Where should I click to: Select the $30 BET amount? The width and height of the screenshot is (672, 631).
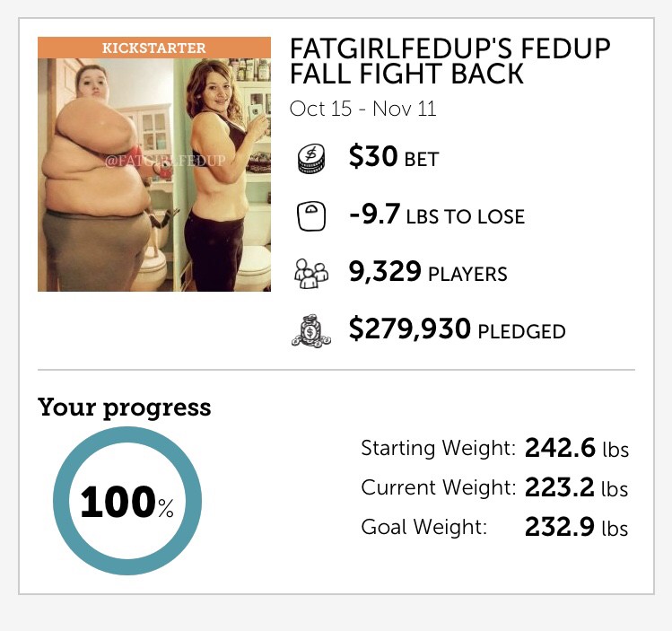pos(394,157)
